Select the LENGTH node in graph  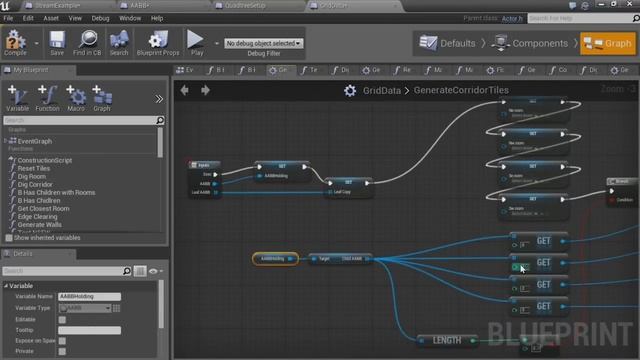click(447, 340)
